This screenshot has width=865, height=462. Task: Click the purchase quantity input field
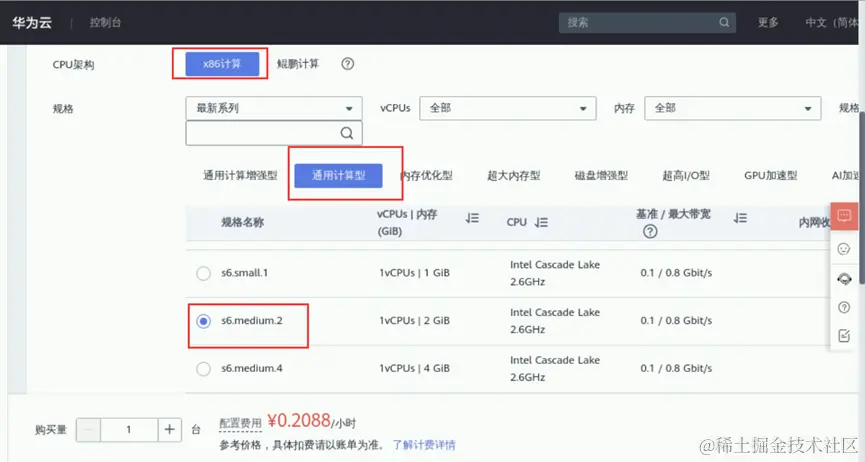pyautogui.click(x=129, y=429)
